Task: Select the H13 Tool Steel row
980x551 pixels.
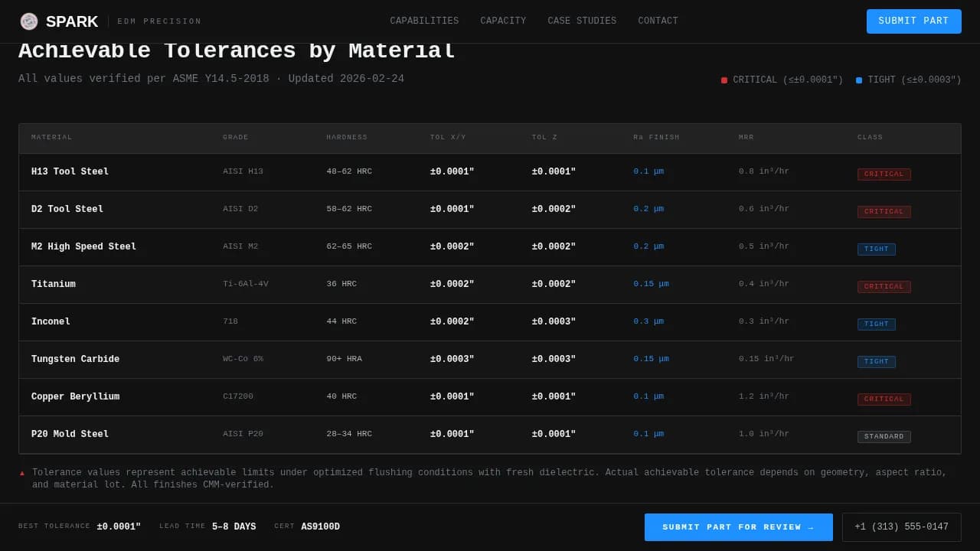Action: coord(70,172)
